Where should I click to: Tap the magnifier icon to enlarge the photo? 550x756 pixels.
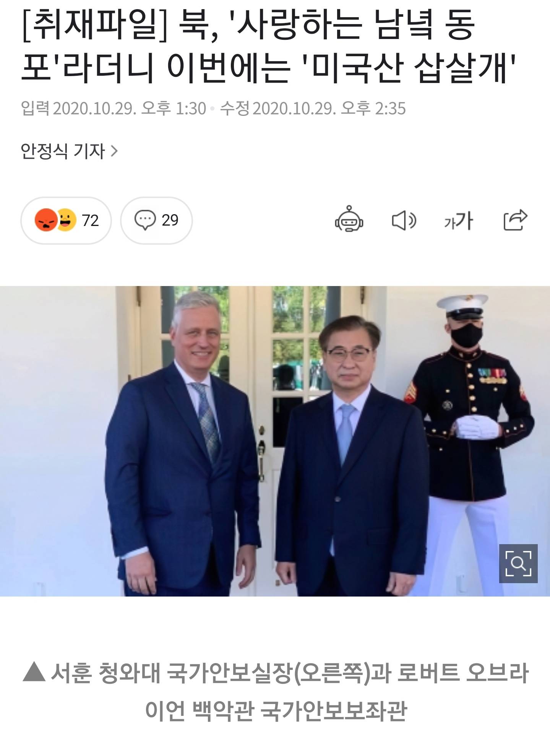coord(518,563)
